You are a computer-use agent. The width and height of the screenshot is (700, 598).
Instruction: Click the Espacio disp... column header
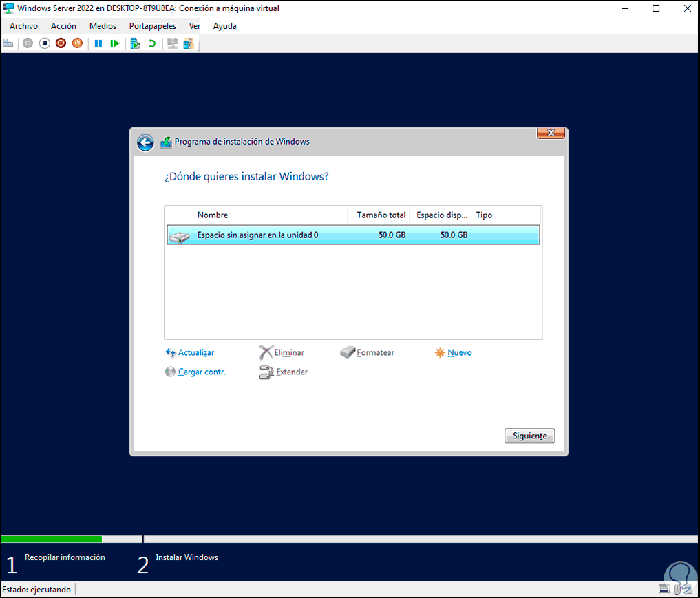(441, 215)
